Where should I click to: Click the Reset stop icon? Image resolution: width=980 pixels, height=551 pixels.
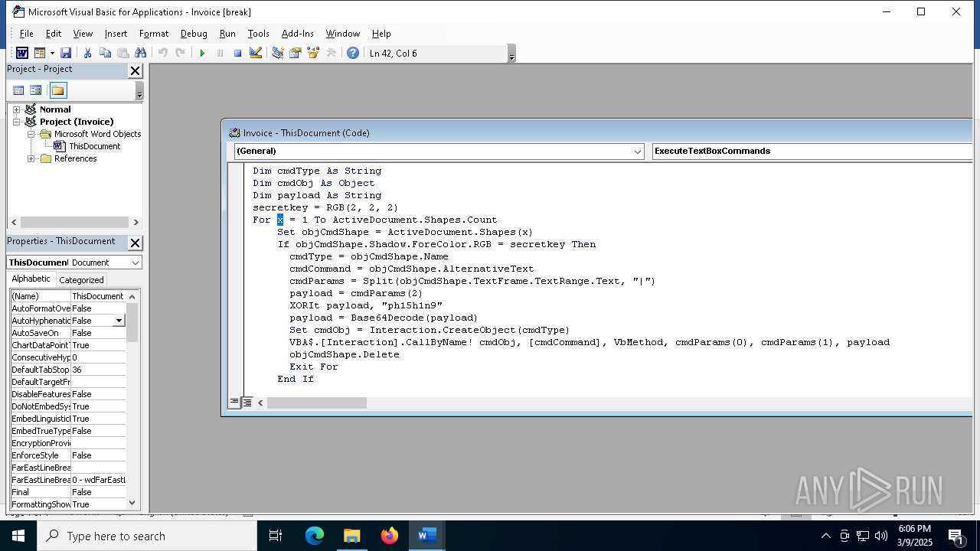(x=237, y=53)
